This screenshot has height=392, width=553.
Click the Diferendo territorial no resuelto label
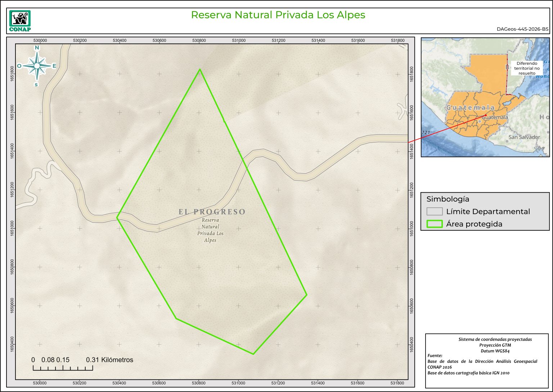click(x=527, y=68)
